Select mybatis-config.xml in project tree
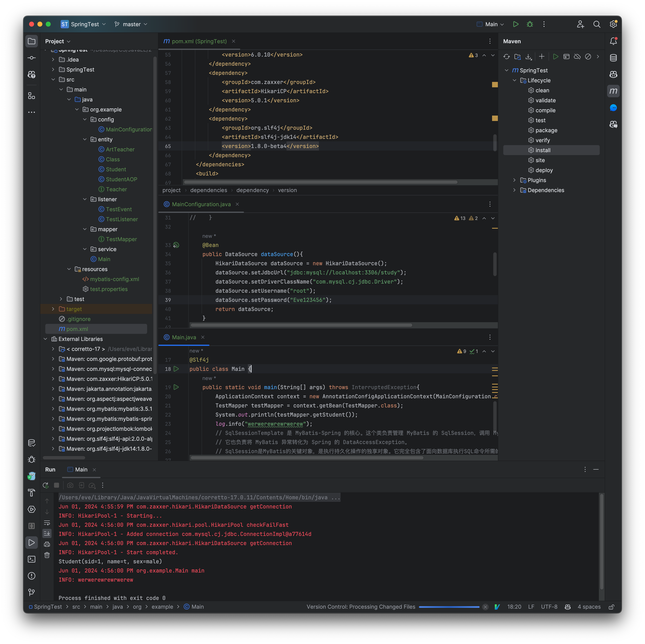The image size is (645, 644). click(114, 279)
